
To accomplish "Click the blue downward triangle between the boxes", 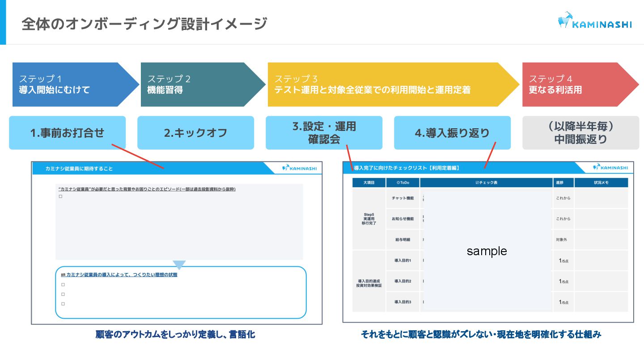I will 179,265.
